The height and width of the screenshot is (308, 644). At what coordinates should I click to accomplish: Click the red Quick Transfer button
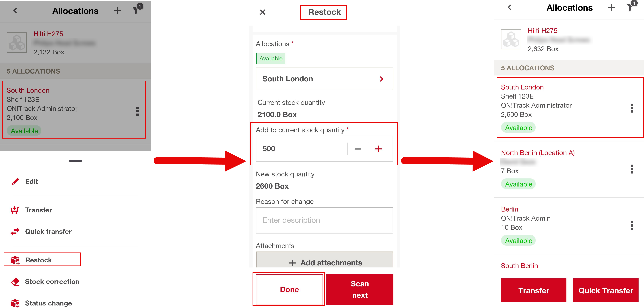[606, 290]
